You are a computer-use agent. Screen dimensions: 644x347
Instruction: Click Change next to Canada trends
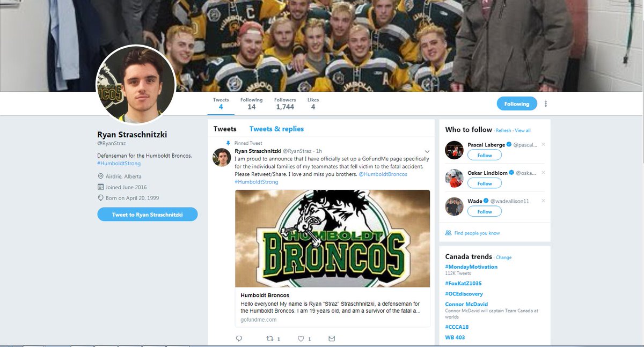503,257
